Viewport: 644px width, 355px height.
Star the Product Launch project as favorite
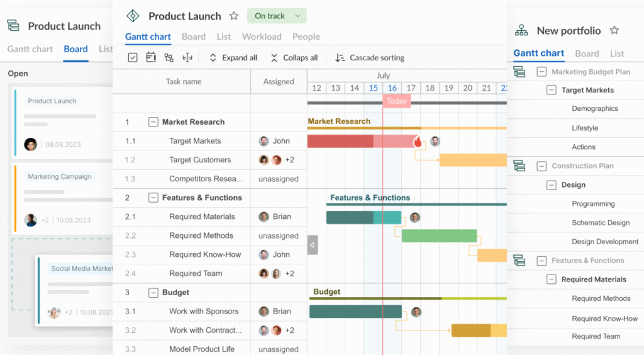tap(234, 16)
